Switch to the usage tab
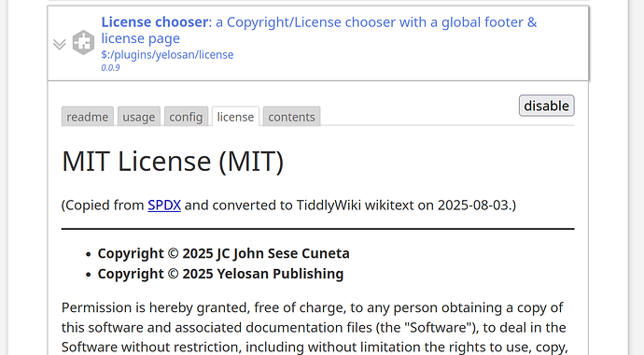This screenshot has width=644, height=355. pos(139,117)
